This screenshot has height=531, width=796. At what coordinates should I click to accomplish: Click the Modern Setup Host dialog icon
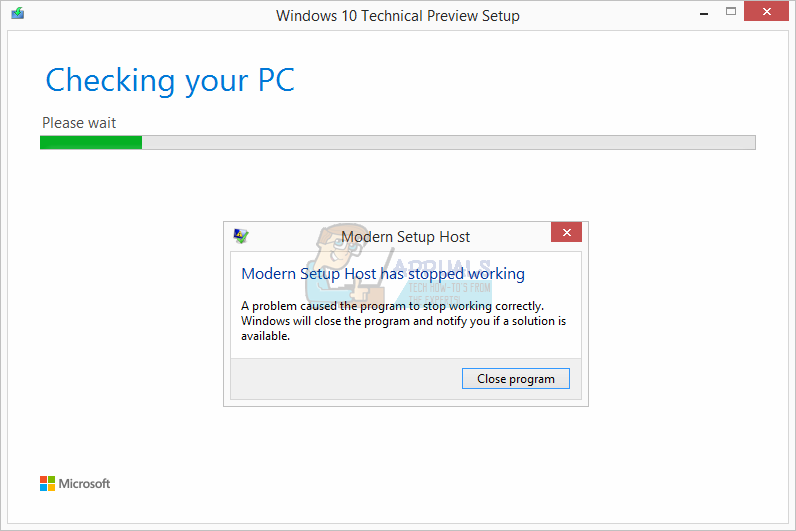[241, 236]
